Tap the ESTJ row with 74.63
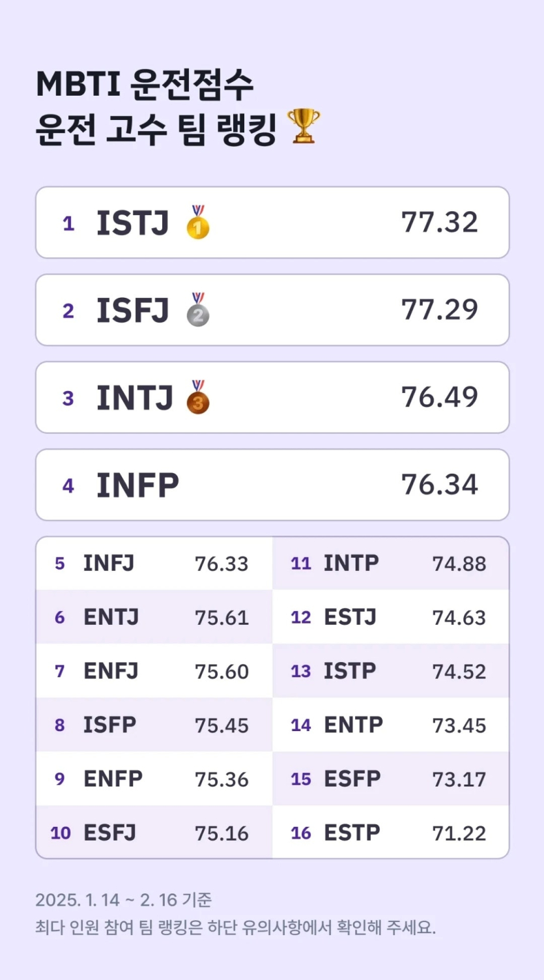This screenshot has width=544, height=980. coord(390,617)
